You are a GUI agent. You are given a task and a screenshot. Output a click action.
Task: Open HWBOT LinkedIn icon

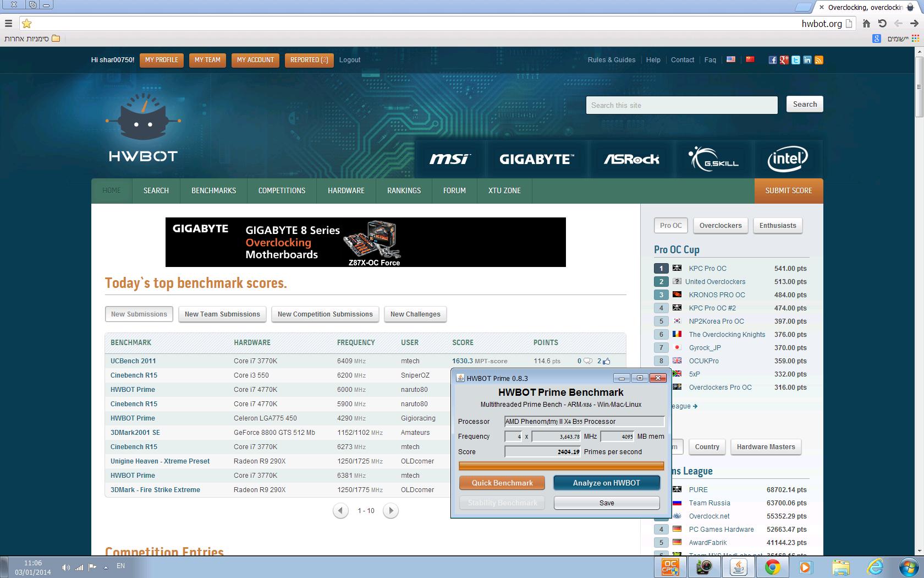[807, 60]
